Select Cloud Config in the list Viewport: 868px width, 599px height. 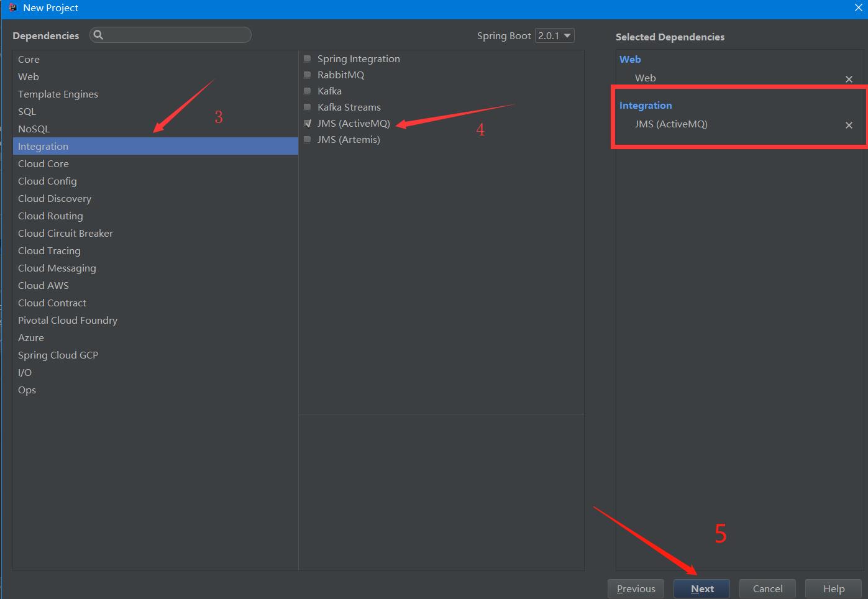coord(155,181)
